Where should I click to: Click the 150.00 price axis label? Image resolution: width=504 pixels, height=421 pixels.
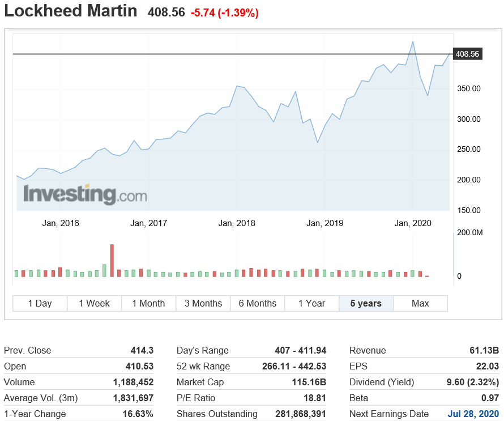(x=469, y=210)
